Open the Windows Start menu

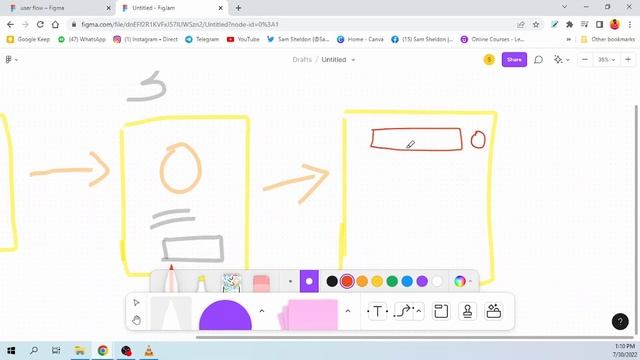[11, 350]
